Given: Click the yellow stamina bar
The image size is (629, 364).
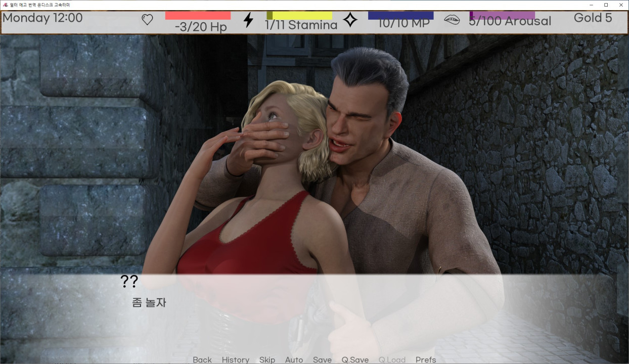Looking at the screenshot, I should 299,16.
